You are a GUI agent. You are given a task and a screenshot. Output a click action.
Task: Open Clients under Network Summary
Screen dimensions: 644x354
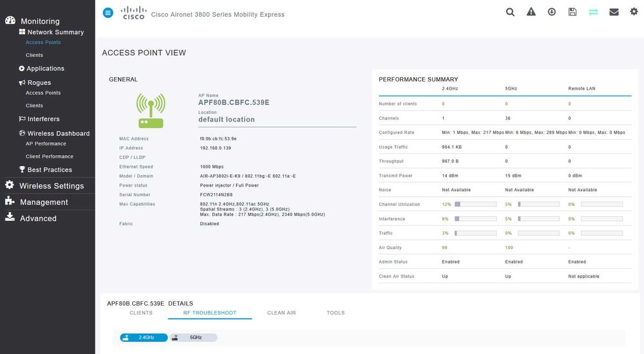[34, 55]
